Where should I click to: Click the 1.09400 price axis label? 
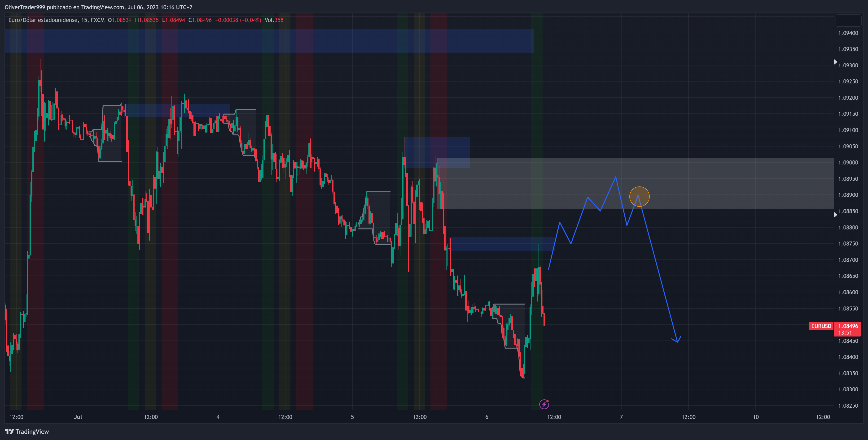(x=848, y=33)
